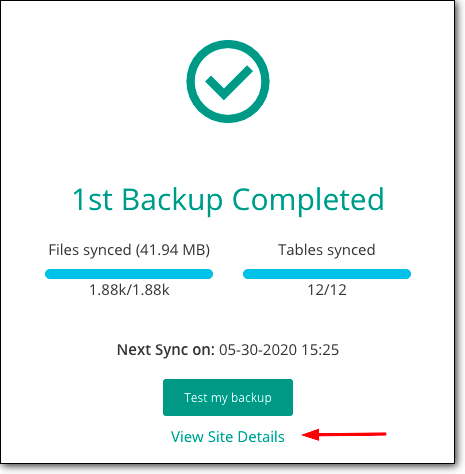Screen dimensions: 465x474
Task: Click the 15:25 next sync time
Action: (320, 350)
